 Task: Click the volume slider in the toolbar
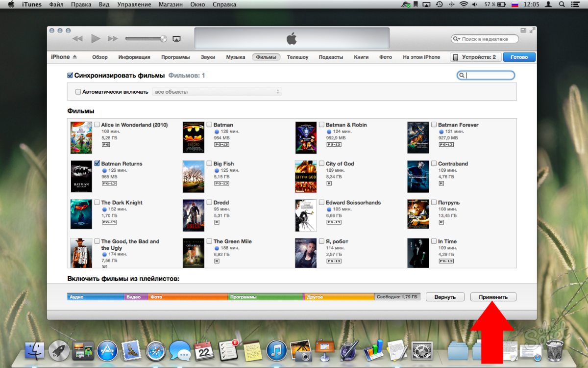tap(146, 39)
